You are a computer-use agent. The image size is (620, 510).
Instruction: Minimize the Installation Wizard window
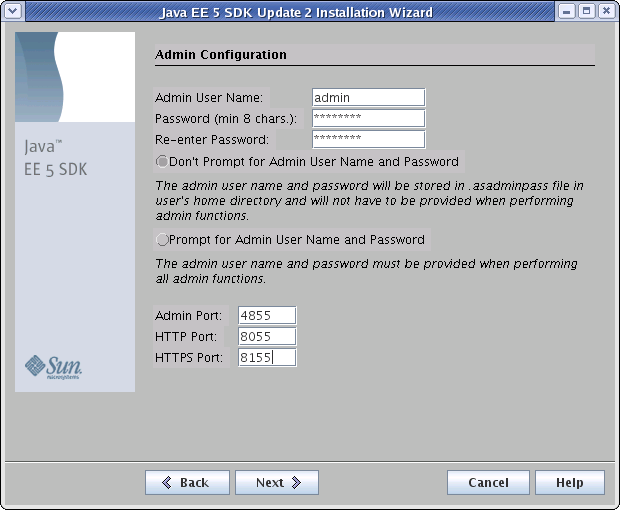567,11
